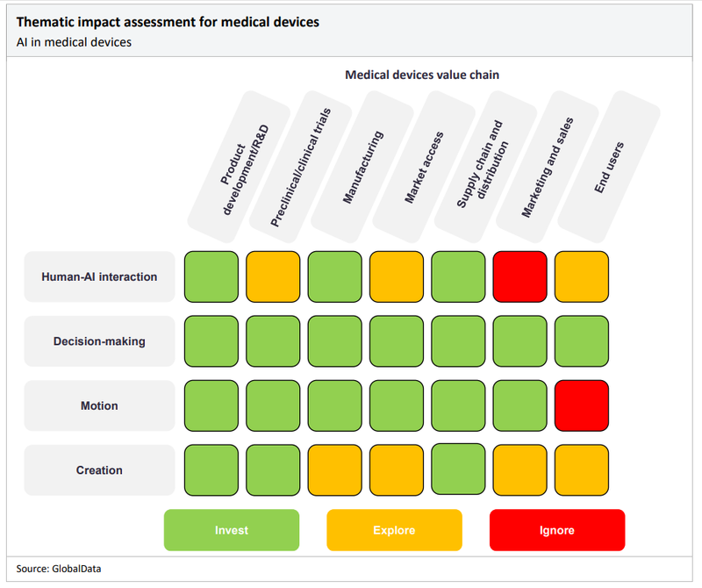Click the Marketing and sales column header
The width and height of the screenshot is (702, 588).
(548, 168)
